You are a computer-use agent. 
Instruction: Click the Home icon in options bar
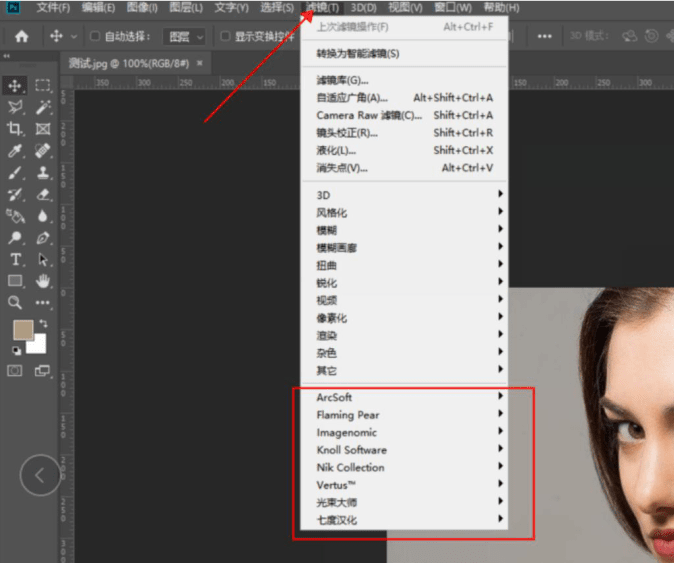pyautogui.click(x=21, y=37)
